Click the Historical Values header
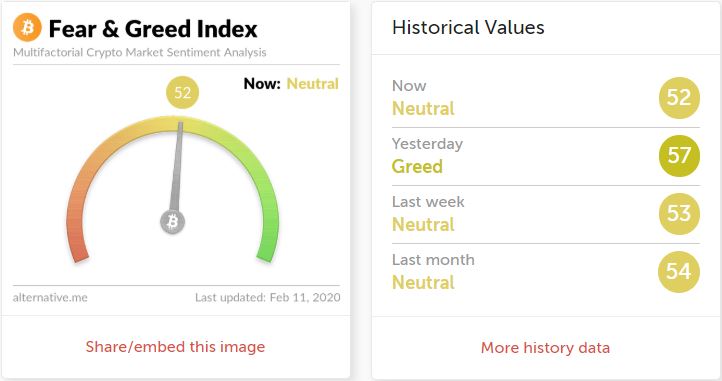The image size is (722, 381). [x=468, y=27]
